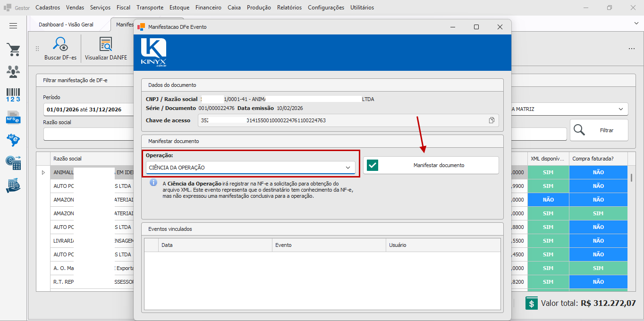Click the Data column header in Eventos vinculados

215,245
